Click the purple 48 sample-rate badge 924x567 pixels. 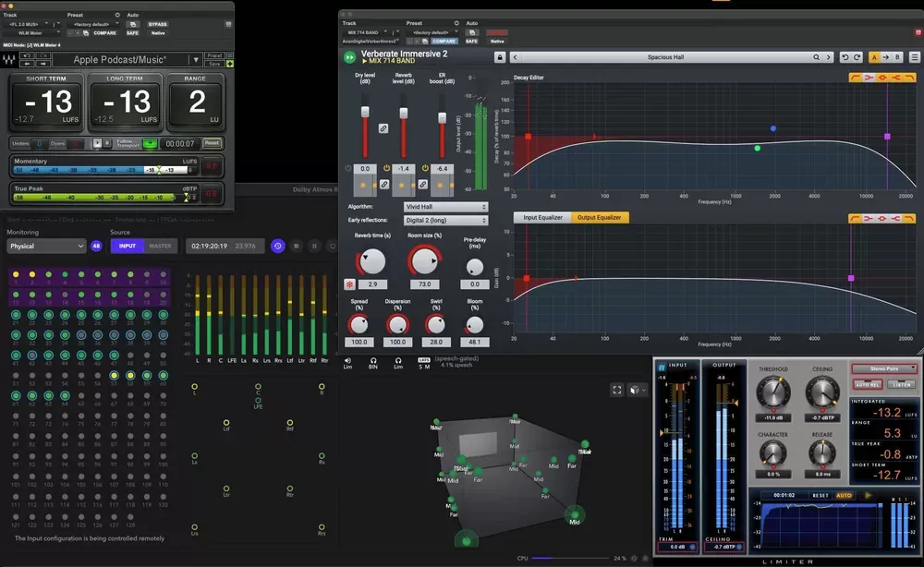click(x=96, y=247)
